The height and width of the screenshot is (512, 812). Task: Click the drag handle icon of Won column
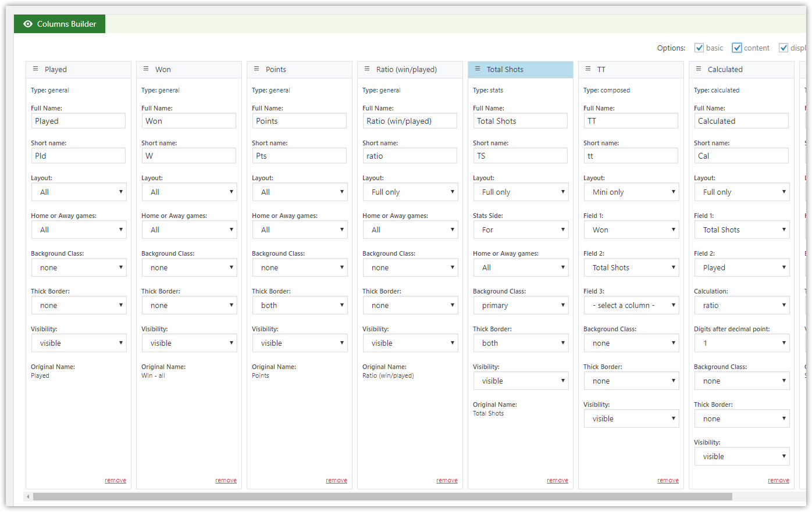(x=146, y=69)
